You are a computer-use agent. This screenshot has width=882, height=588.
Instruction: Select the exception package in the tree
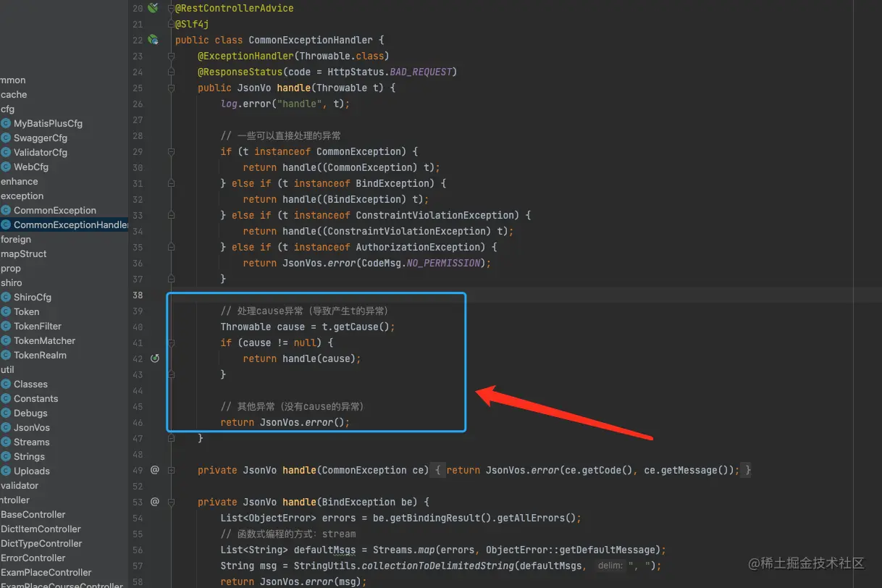click(22, 196)
